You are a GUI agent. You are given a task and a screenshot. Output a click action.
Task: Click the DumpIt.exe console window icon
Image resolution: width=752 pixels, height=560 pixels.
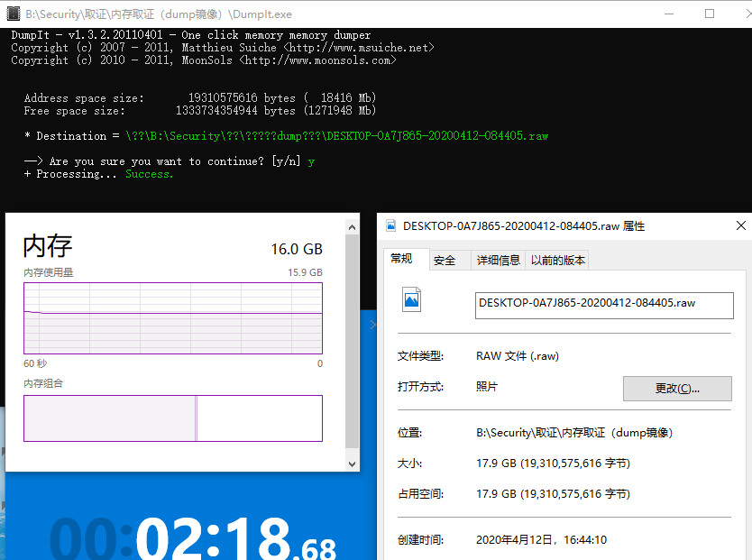pyautogui.click(x=14, y=14)
